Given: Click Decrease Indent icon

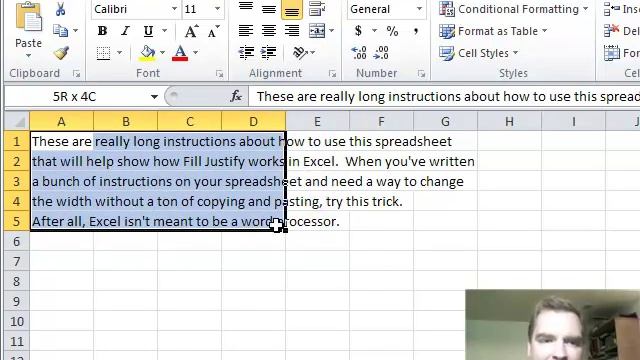Looking at the screenshot, I should point(246,53).
